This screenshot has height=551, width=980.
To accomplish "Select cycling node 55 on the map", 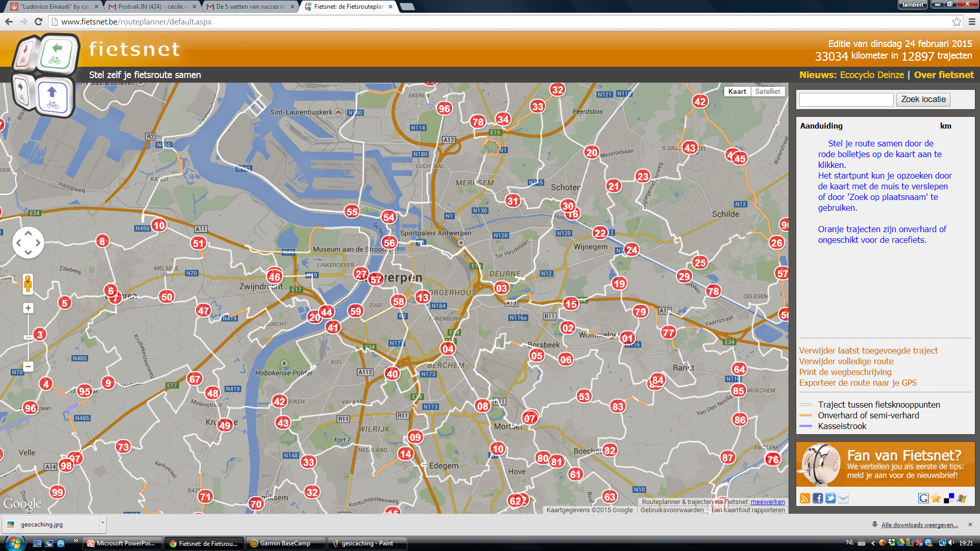I will [x=352, y=212].
